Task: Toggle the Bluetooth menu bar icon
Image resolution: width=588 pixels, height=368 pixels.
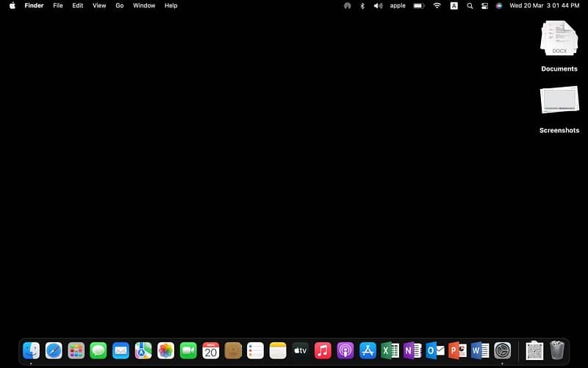Action: tap(362, 6)
